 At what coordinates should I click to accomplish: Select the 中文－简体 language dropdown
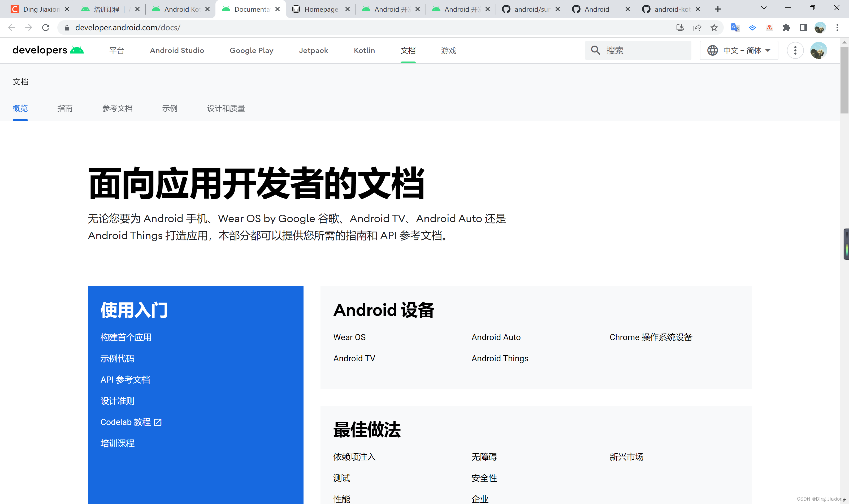tap(740, 50)
